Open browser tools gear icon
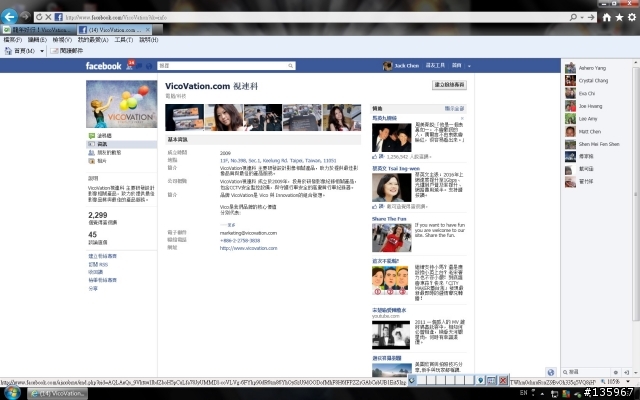The image size is (640, 400). point(632,17)
